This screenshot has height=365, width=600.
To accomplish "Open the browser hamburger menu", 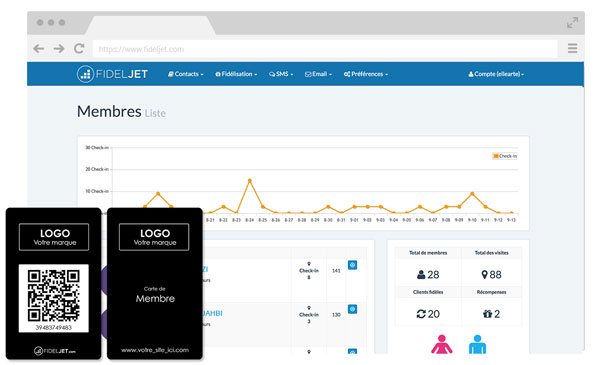I will pyautogui.click(x=572, y=48).
